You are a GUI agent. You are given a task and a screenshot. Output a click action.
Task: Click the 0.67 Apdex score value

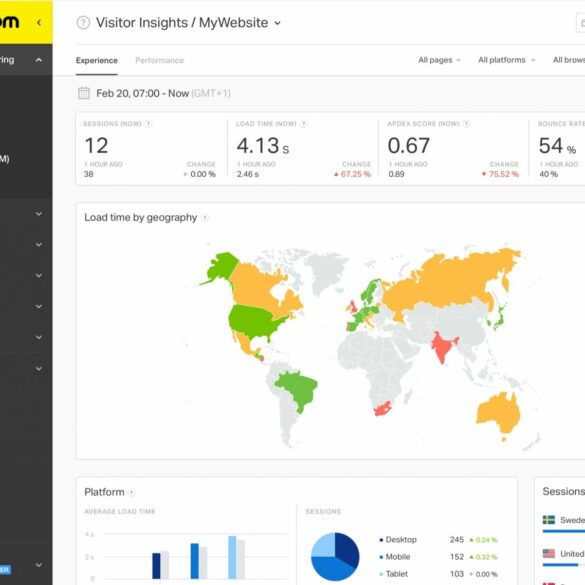(x=409, y=146)
